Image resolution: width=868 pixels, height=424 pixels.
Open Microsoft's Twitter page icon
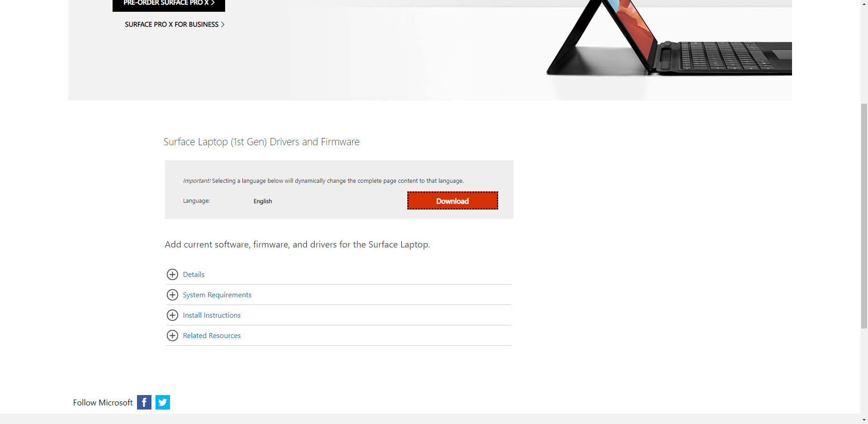point(163,402)
